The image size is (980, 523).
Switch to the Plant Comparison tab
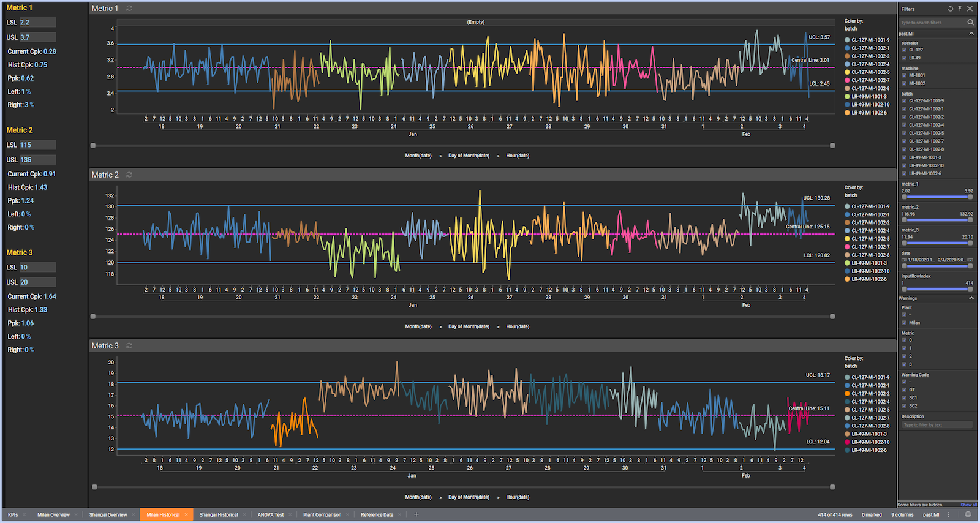point(322,515)
